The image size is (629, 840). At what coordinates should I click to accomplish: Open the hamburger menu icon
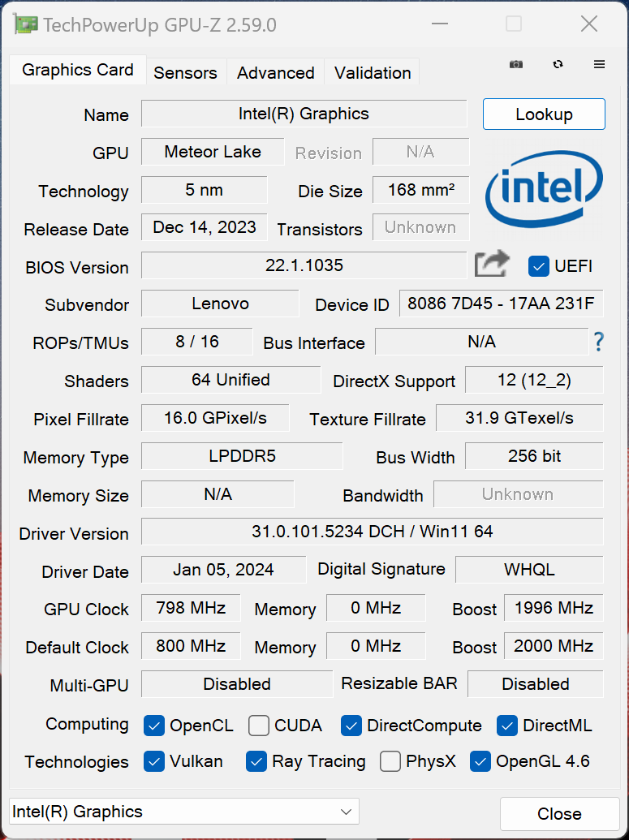[x=599, y=64]
